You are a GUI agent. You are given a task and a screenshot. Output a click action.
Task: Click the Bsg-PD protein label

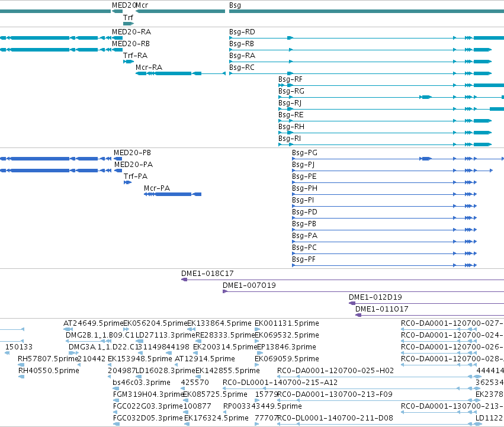(304, 213)
